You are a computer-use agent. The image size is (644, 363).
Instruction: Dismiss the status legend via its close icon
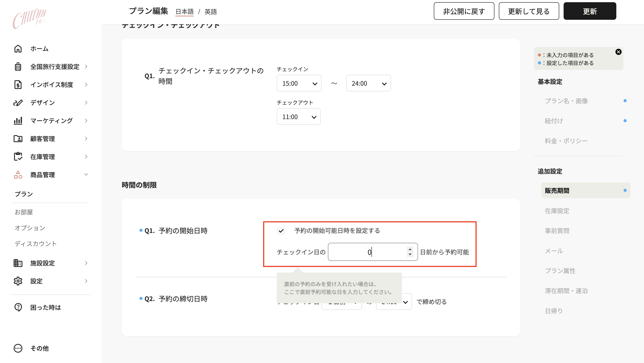(x=619, y=52)
